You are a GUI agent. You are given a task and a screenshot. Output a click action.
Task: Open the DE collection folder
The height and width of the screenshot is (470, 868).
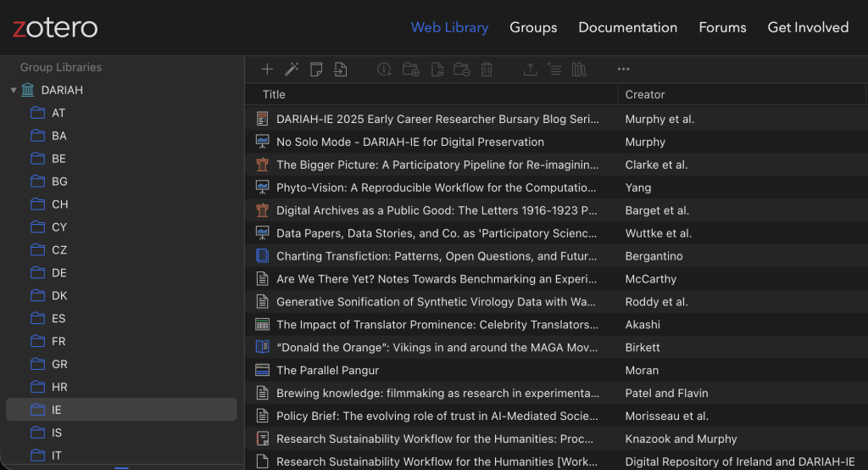pyautogui.click(x=121, y=272)
